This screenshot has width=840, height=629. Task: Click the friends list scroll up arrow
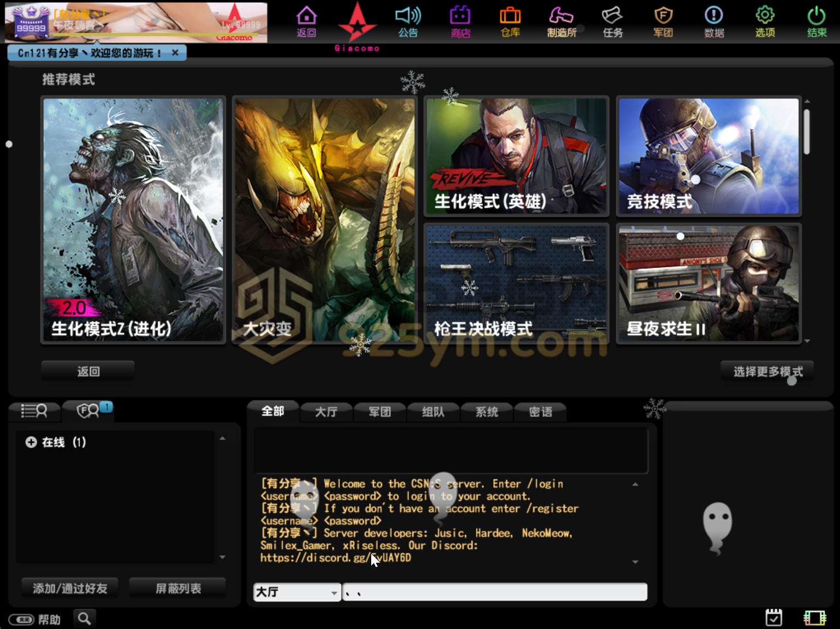222,438
